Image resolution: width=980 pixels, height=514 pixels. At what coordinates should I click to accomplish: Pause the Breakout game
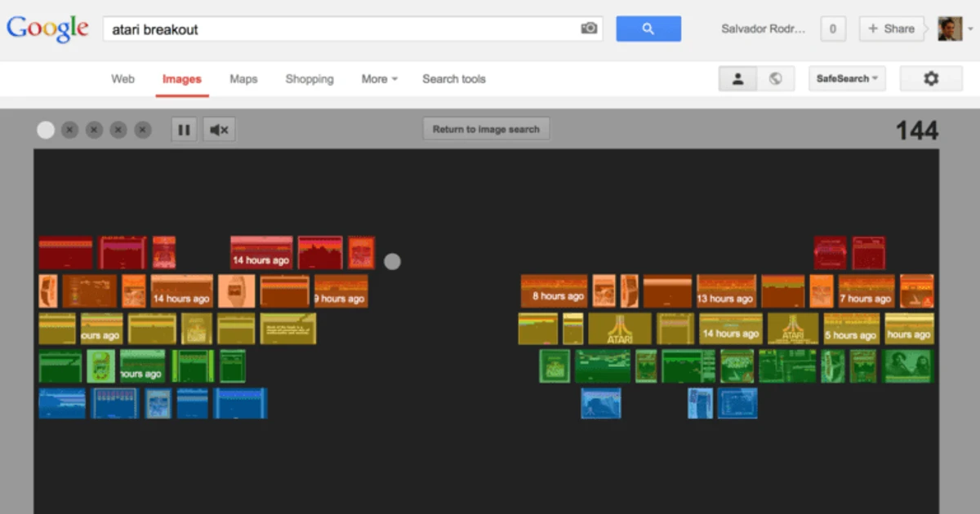[x=184, y=130]
